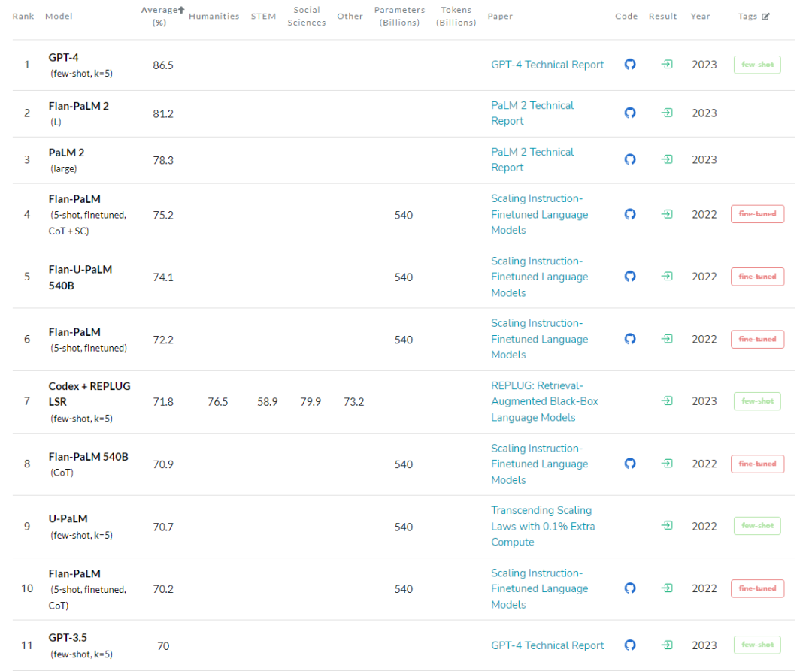The height and width of the screenshot is (671, 812).
Task: Sort by the Model column header
Action: pos(59,16)
